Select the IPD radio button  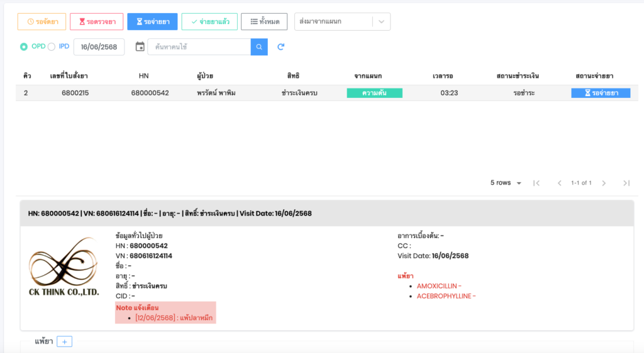(x=52, y=47)
